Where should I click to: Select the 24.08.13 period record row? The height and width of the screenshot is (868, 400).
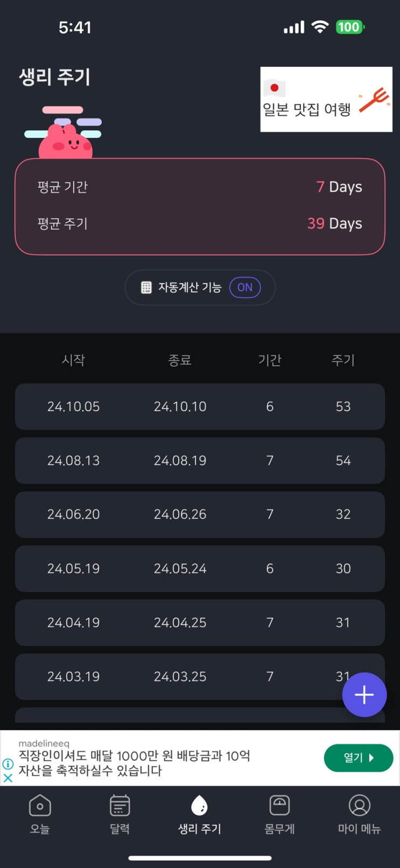point(200,461)
